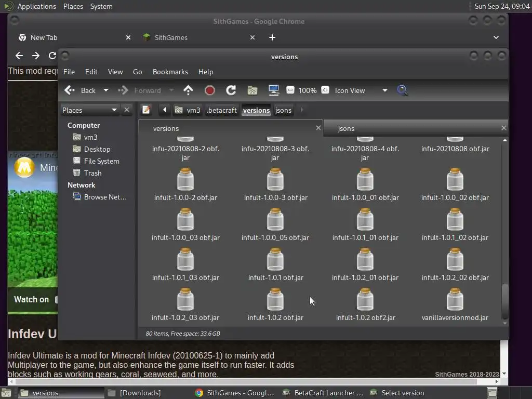Open Desktop in the Places sidebar
532x399 pixels.
point(97,149)
